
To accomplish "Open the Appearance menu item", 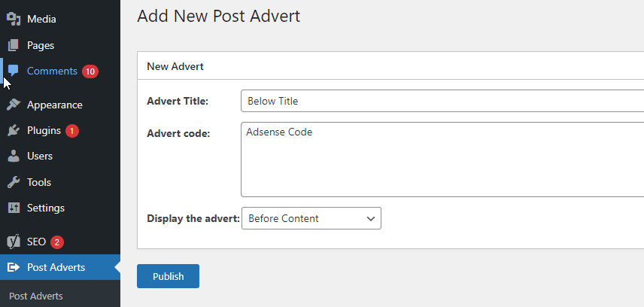I will pyautogui.click(x=54, y=105).
